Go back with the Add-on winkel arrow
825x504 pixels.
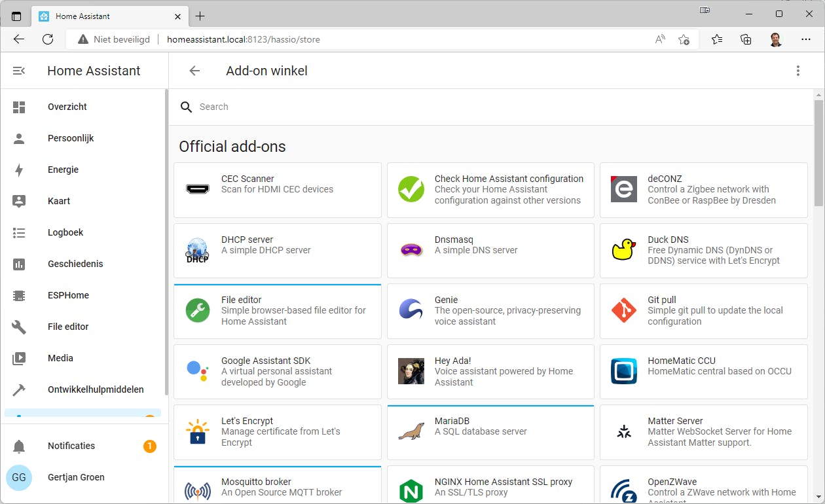point(194,71)
